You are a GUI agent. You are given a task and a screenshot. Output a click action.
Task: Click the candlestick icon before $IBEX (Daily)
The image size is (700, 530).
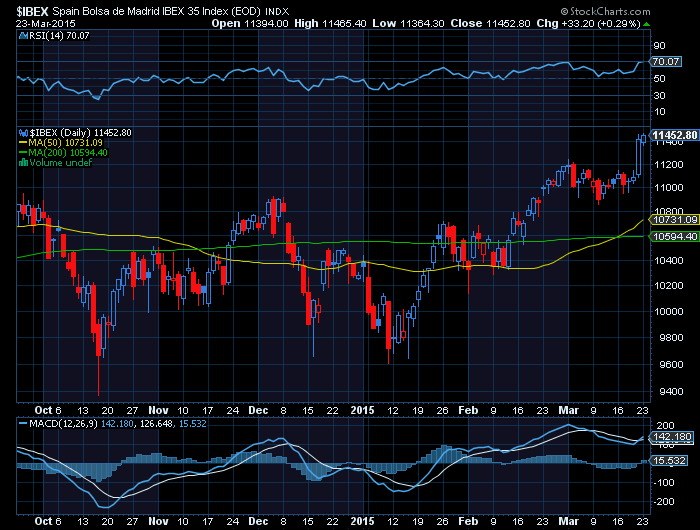point(23,133)
